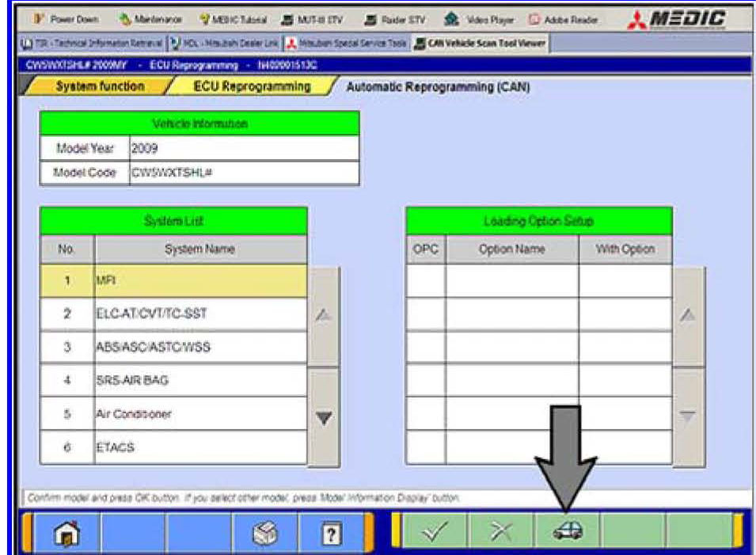Open Model Information Display car icon
Image resolution: width=756 pixels, height=555 pixels.
tap(568, 530)
